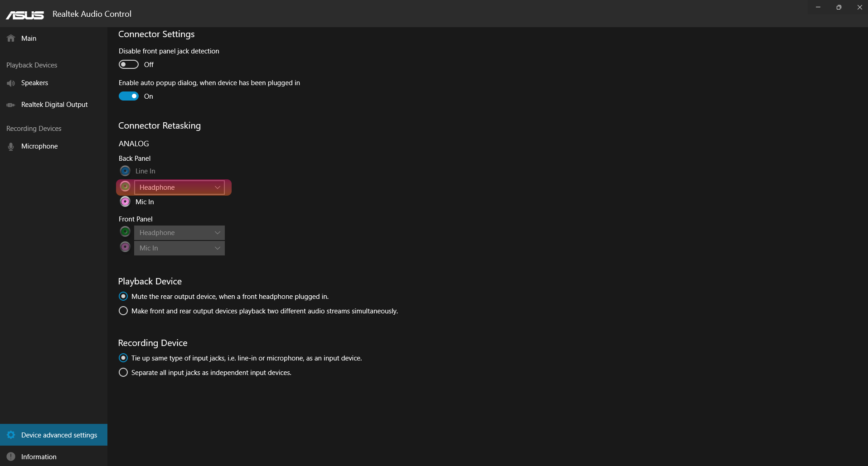
Task: Click the Information exclamation icon
Action: pyautogui.click(x=11, y=456)
